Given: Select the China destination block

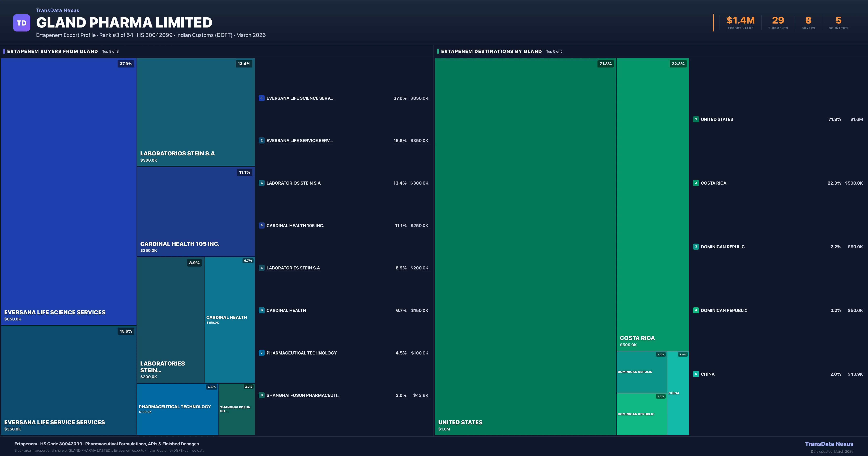Looking at the screenshot, I should tap(678, 393).
